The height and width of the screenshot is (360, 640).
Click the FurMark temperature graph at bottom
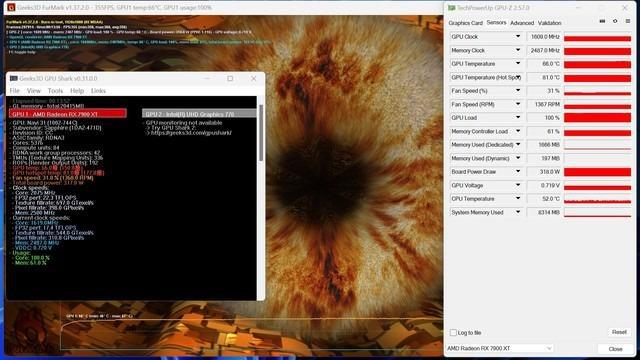pos(251,333)
